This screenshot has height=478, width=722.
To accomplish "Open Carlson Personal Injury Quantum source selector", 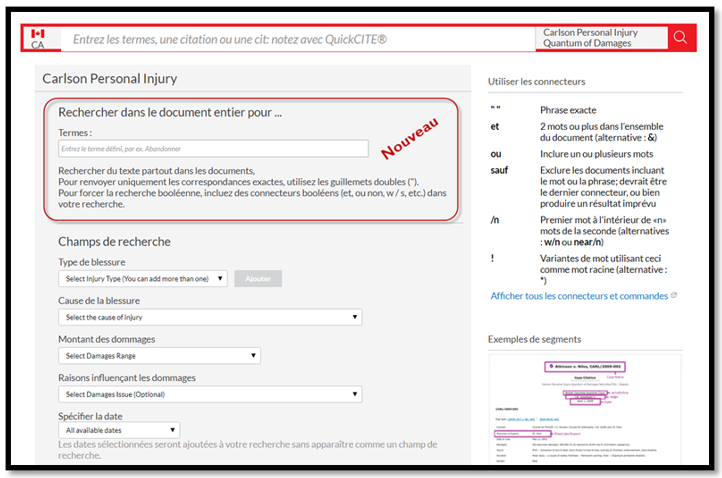I will pos(601,38).
